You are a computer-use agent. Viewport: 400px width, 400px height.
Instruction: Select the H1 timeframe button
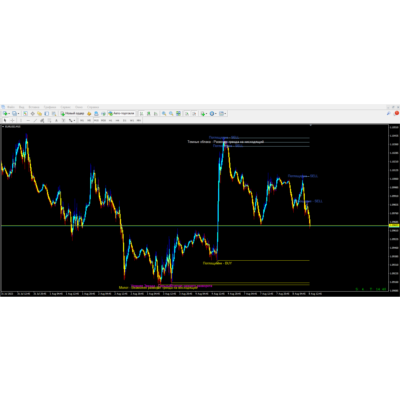110,120
